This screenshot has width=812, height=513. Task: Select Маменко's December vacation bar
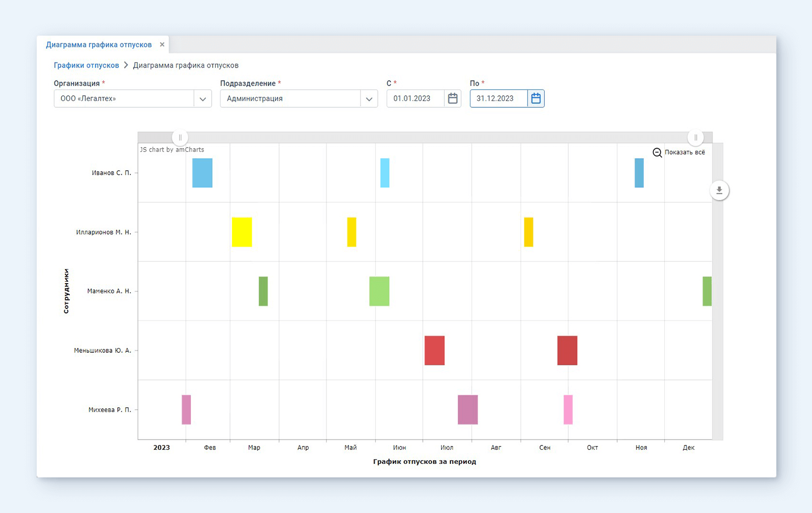pyautogui.click(x=707, y=291)
